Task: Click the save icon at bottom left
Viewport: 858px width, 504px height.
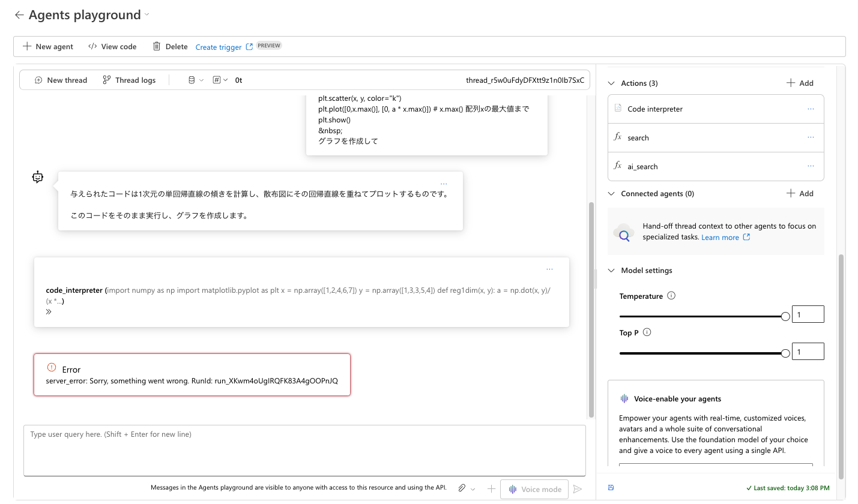Action: (x=611, y=488)
